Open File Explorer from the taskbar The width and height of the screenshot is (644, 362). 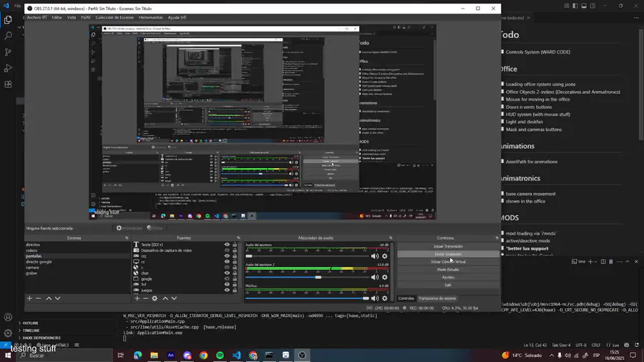154,355
